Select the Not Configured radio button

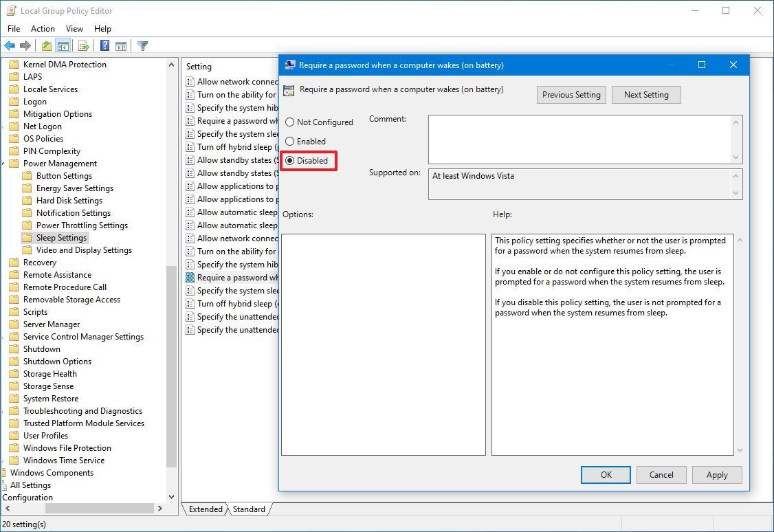click(289, 122)
